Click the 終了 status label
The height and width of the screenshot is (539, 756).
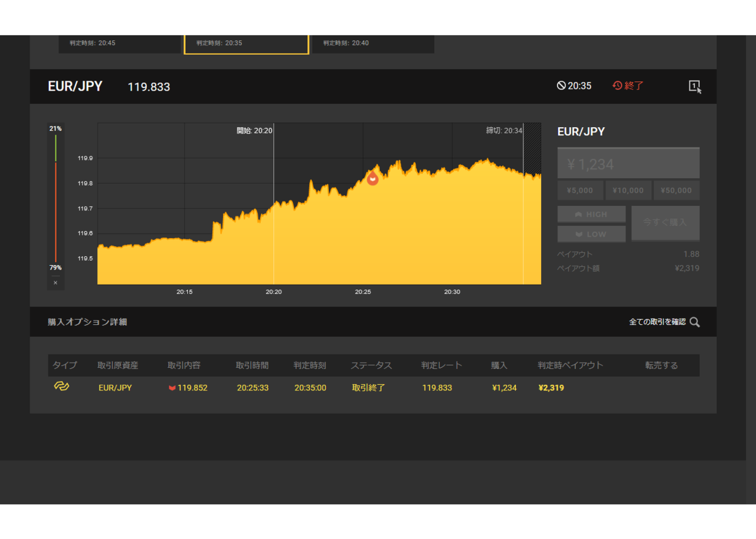point(634,86)
